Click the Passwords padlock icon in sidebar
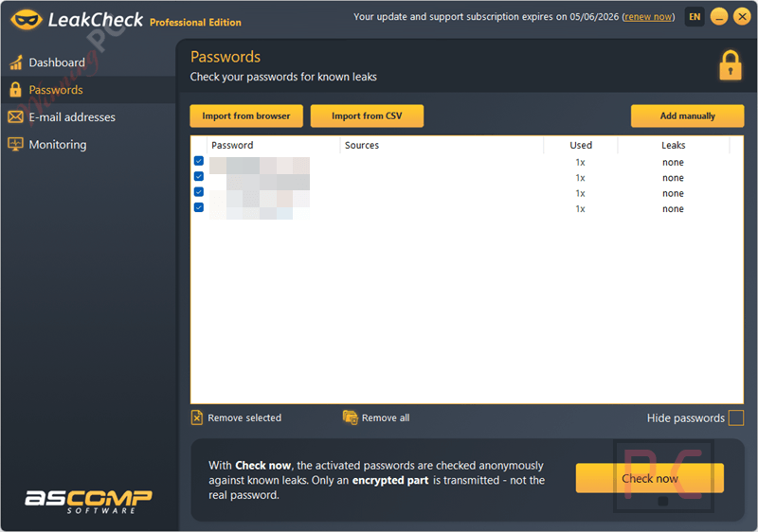The width and height of the screenshot is (758, 532). point(15,89)
